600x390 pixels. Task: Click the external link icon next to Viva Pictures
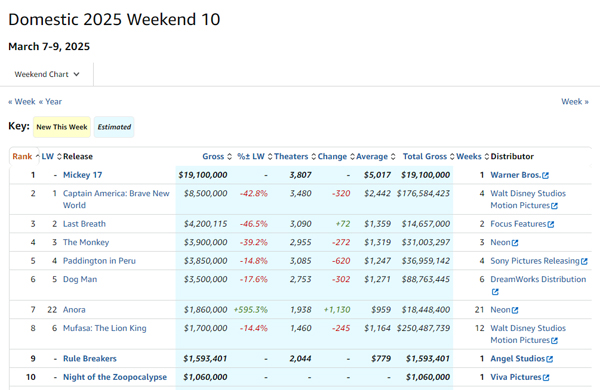[546, 377]
